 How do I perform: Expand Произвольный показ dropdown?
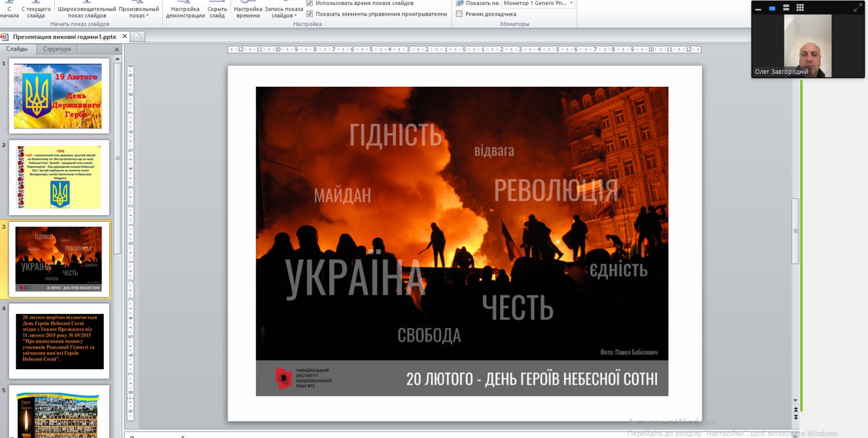click(139, 12)
